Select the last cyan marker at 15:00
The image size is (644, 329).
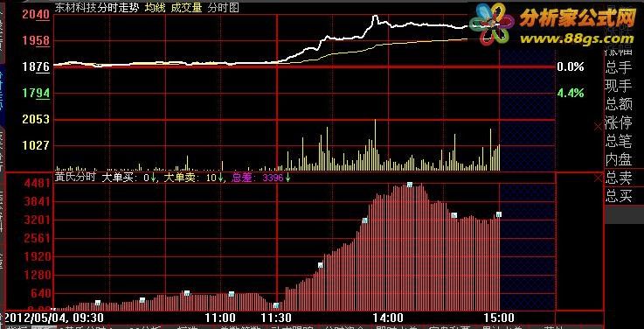pyautogui.click(x=499, y=214)
